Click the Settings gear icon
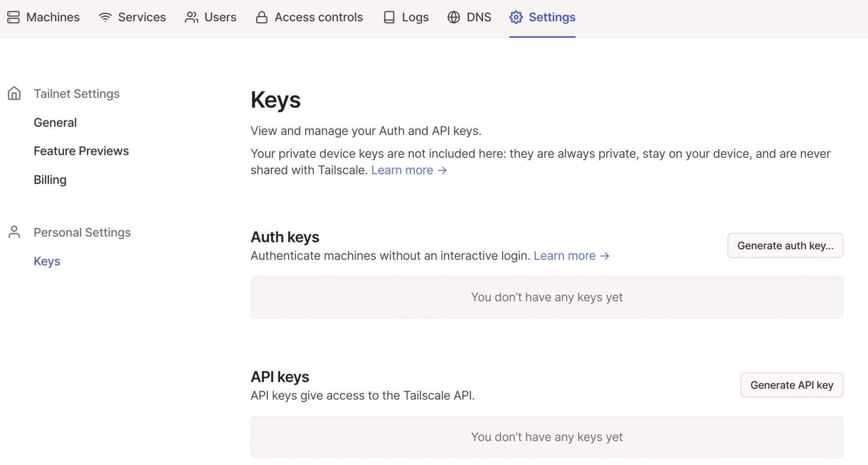868x465 pixels. click(516, 17)
